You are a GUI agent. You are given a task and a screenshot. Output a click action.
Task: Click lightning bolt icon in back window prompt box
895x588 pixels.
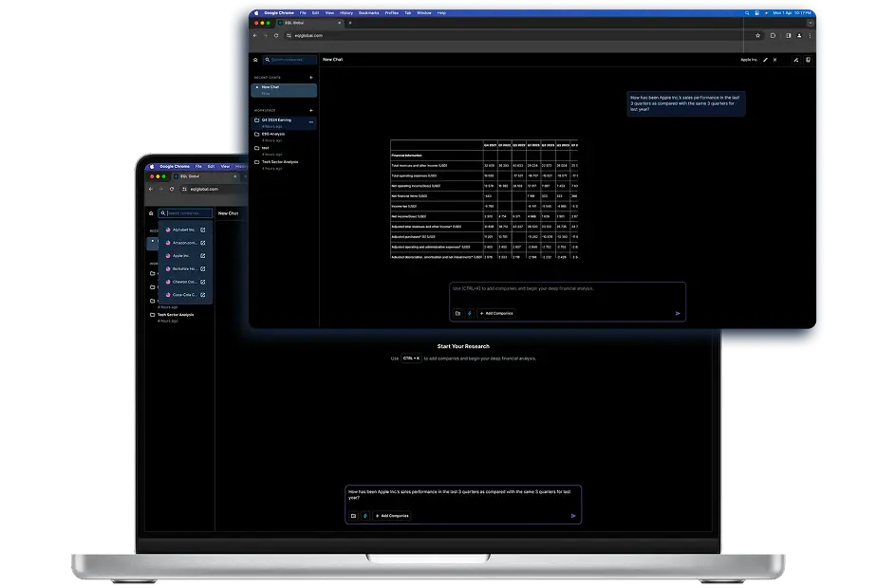[365, 516]
